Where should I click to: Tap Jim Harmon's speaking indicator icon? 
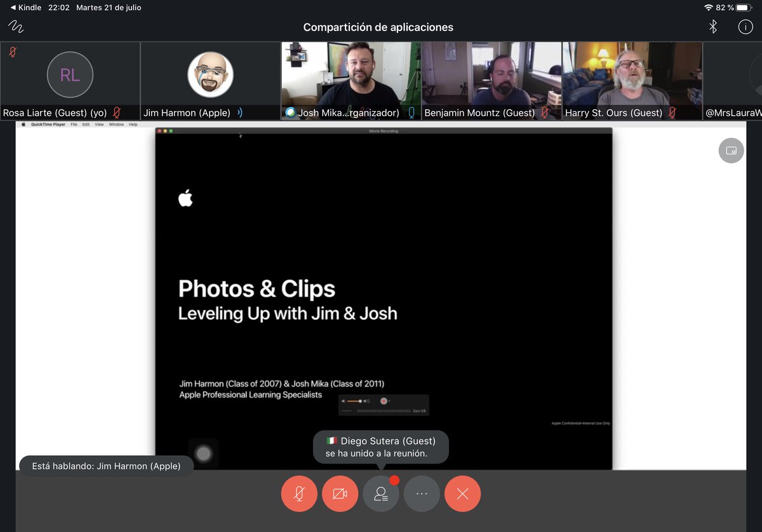[240, 113]
